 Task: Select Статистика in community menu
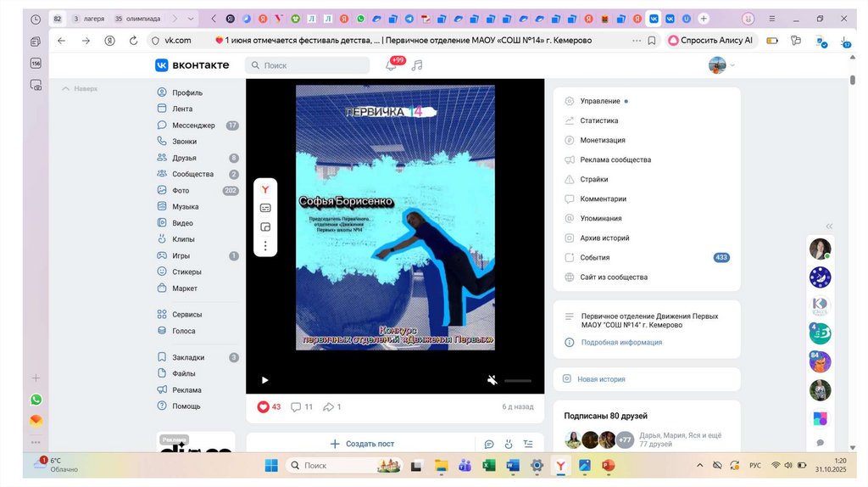coord(598,120)
